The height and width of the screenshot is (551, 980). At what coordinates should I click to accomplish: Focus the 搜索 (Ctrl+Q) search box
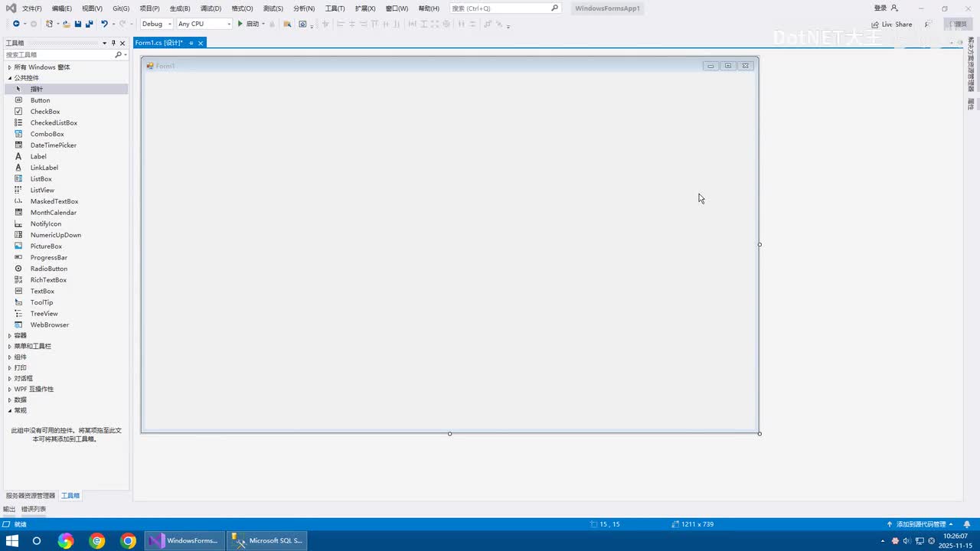(505, 8)
